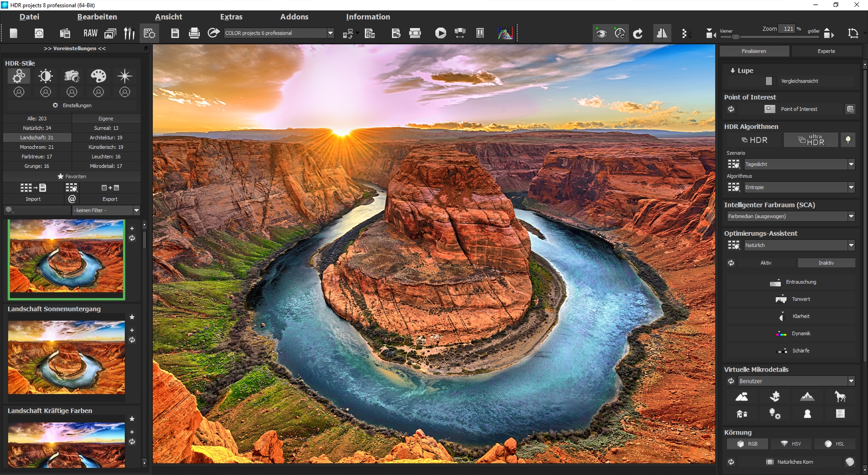Select the Architektur: 19 category

point(106,137)
